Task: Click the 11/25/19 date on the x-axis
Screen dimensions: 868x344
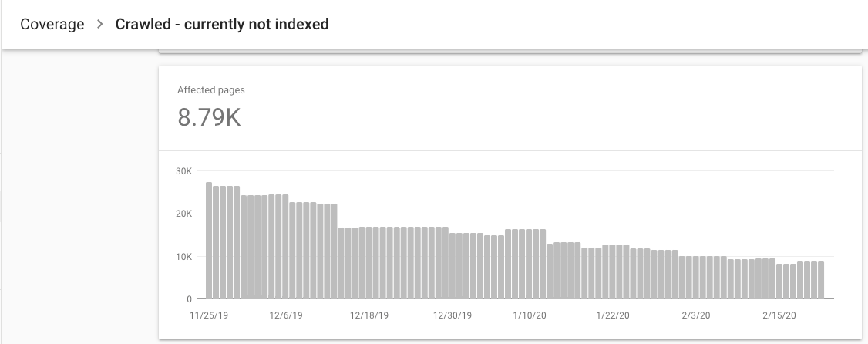Action: coord(209,315)
